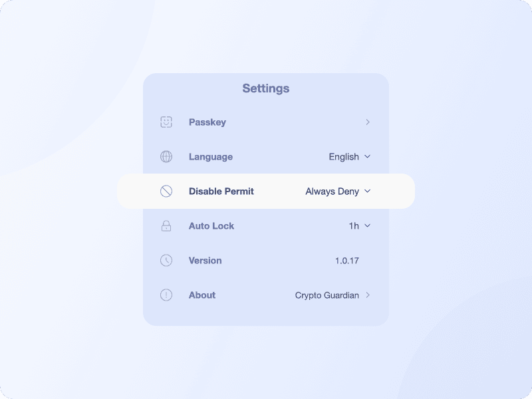Image resolution: width=532 pixels, height=399 pixels.
Task: Expand the Language dropdown arrow
Action: click(368, 157)
